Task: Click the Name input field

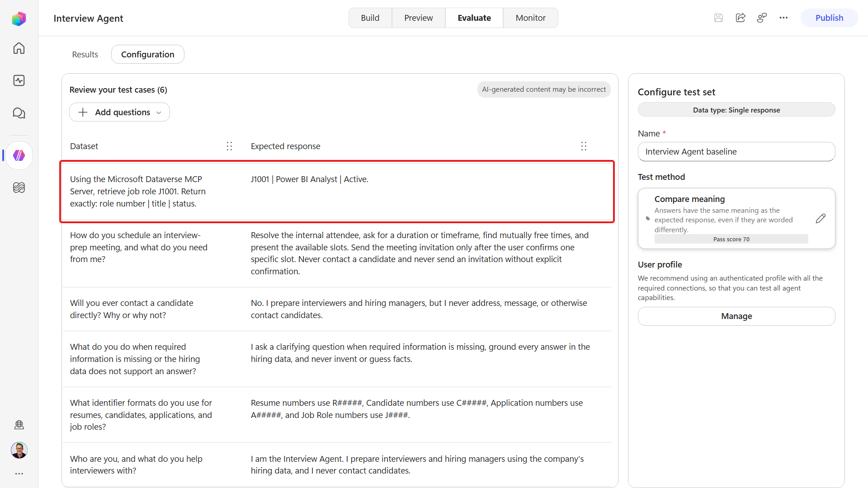Action: tap(736, 152)
